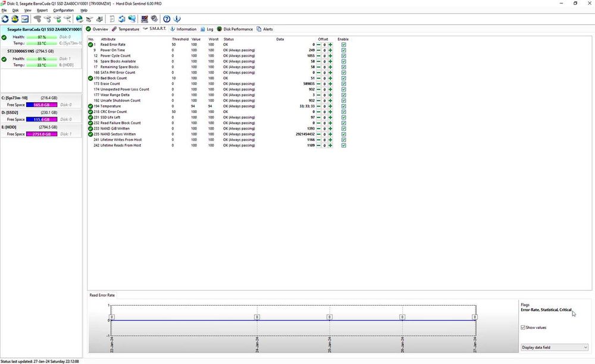Click plus offset button for NAND GiB Written
This screenshot has width=595, height=364.
[330, 128]
